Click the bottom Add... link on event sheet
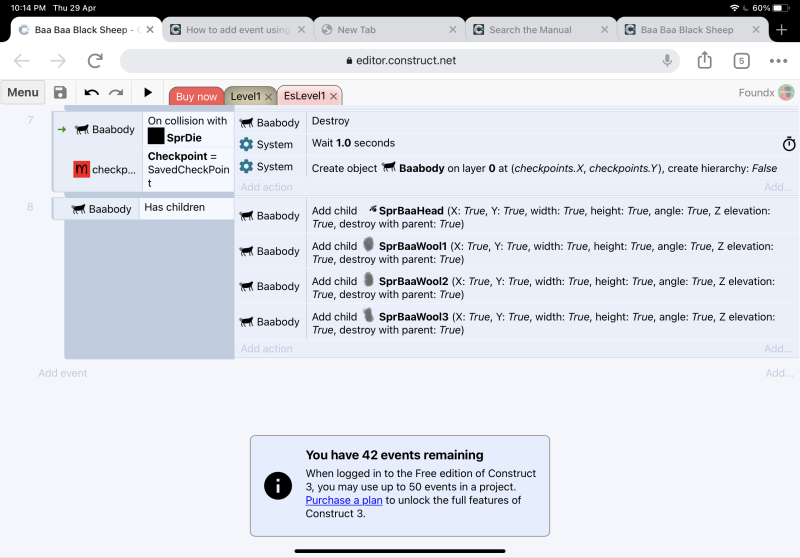Viewport: 800px width, 558px height. coord(779,373)
